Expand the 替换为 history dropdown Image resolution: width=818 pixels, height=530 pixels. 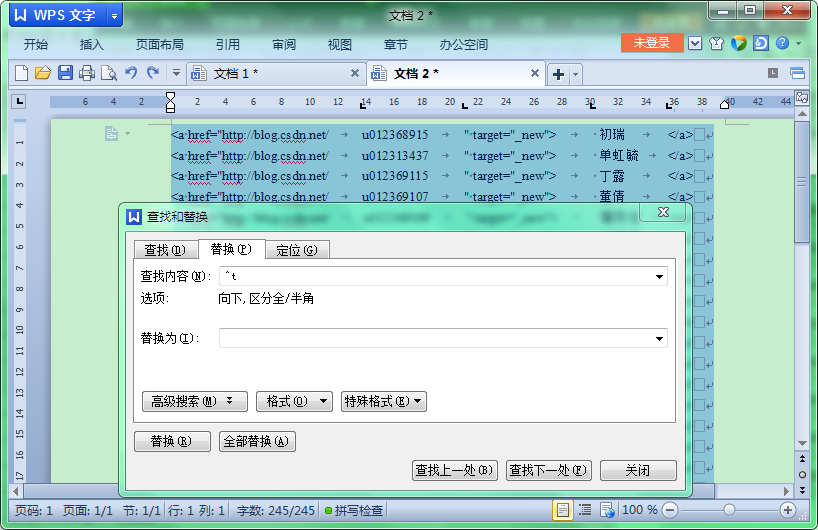[x=659, y=339]
